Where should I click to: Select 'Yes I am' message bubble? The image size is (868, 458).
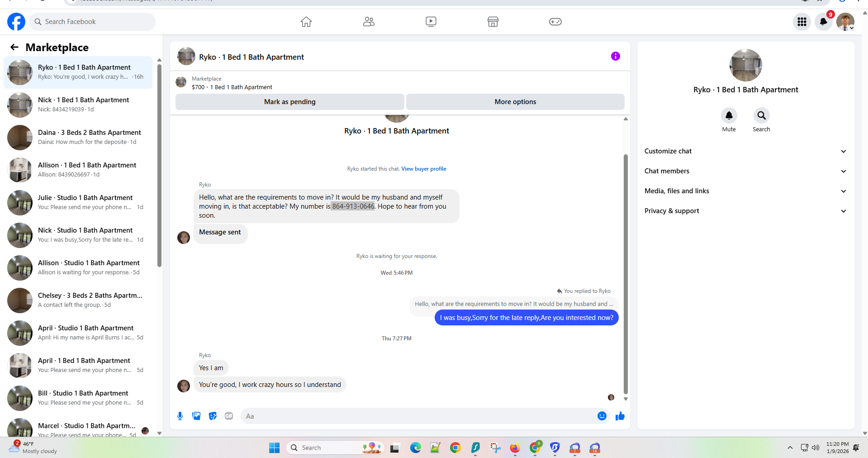click(211, 368)
